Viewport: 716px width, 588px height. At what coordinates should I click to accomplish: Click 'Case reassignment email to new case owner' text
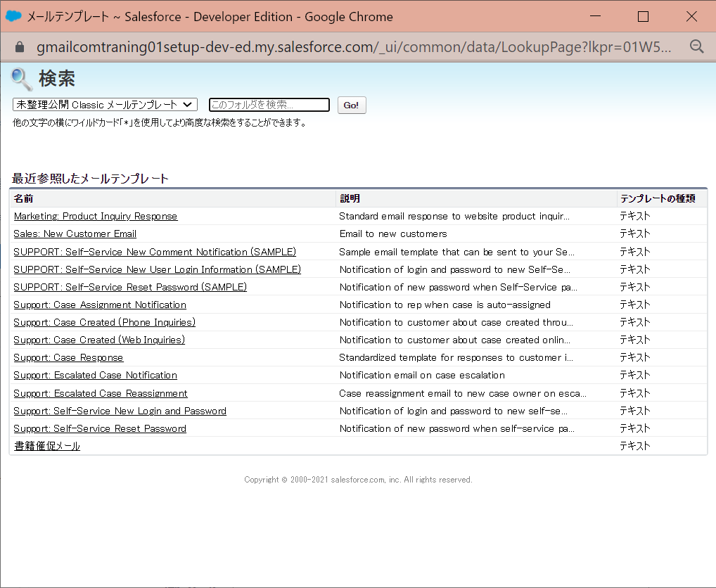coord(463,393)
